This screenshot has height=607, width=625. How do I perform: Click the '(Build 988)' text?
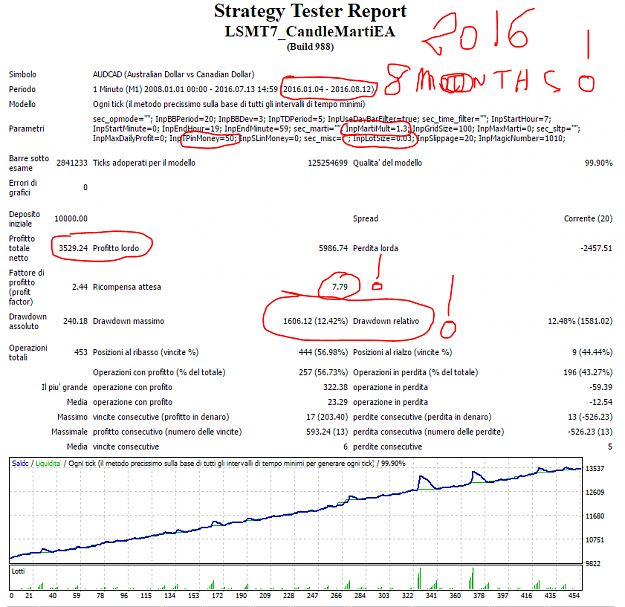(x=310, y=47)
